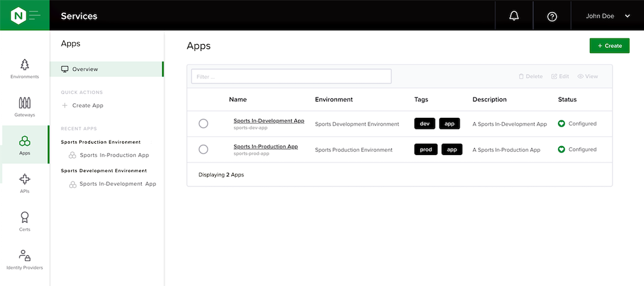Open the Sports In-Production App link
The image size is (644, 286).
point(266,147)
